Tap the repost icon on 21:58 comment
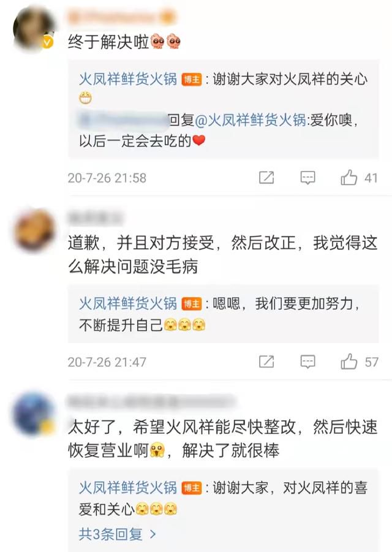 [x=266, y=178]
